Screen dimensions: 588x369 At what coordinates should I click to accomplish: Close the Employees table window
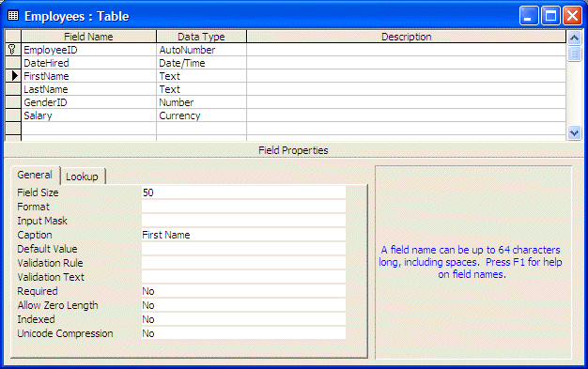[572, 16]
